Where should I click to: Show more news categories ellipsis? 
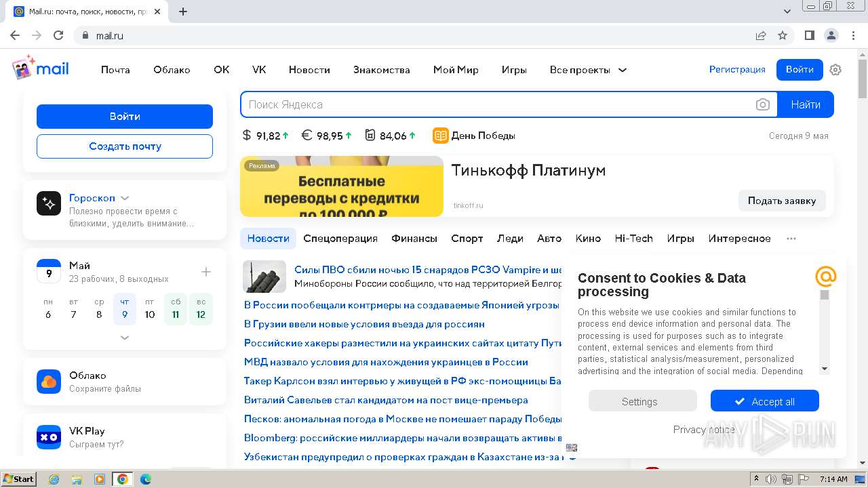791,239
